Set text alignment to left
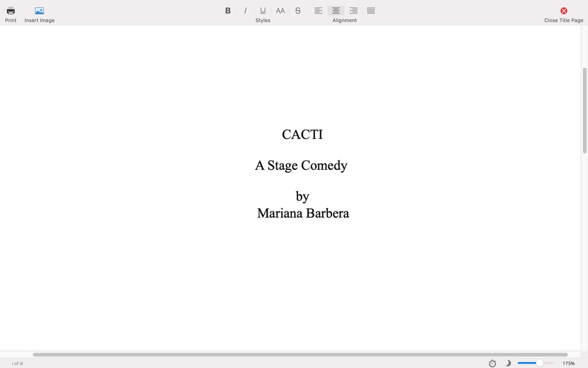Viewport: 588px width, 368px height. pos(318,10)
